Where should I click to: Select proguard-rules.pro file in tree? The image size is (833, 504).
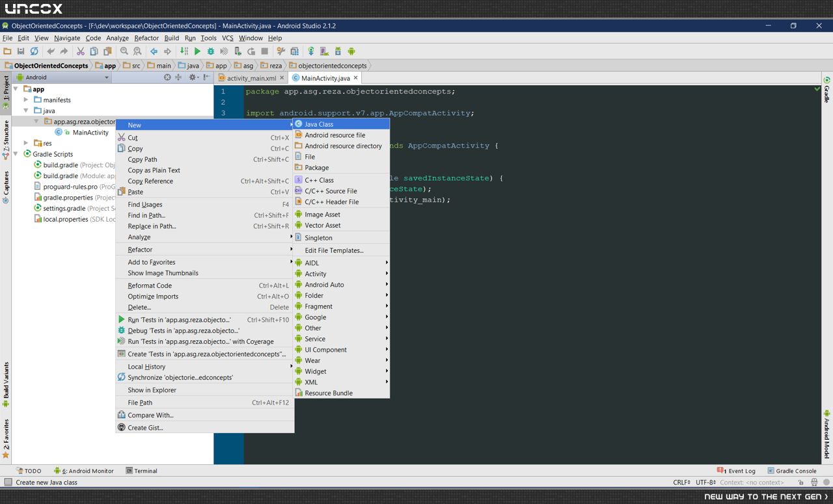click(x=70, y=187)
